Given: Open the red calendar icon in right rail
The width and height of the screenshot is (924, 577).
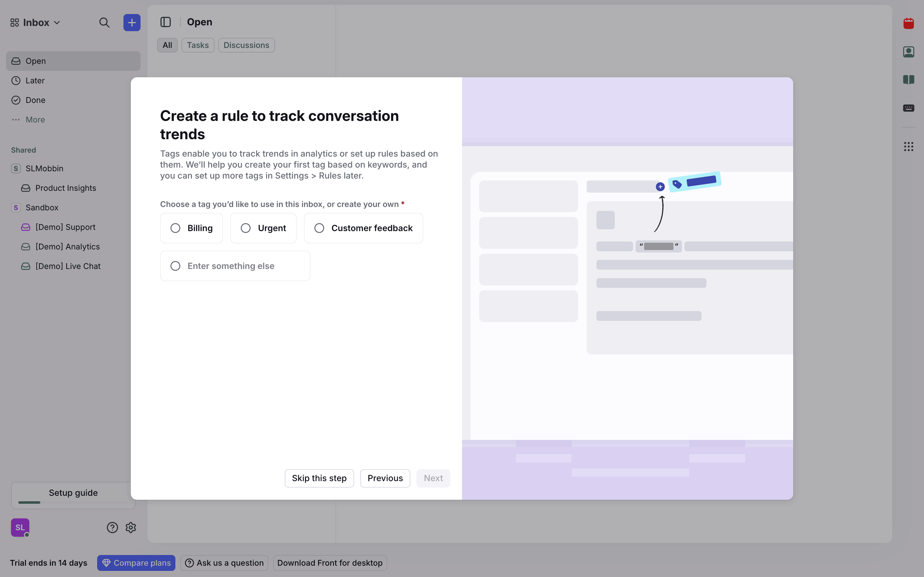Looking at the screenshot, I should click(x=908, y=24).
